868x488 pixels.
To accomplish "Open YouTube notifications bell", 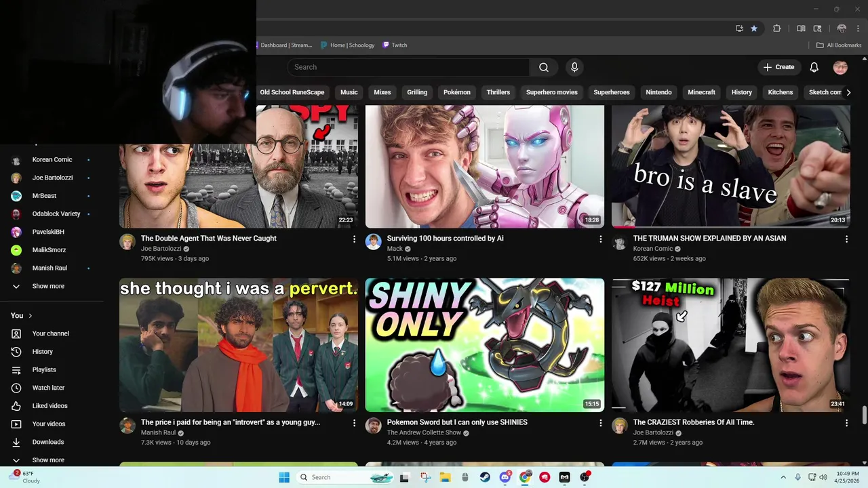I will [x=814, y=67].
